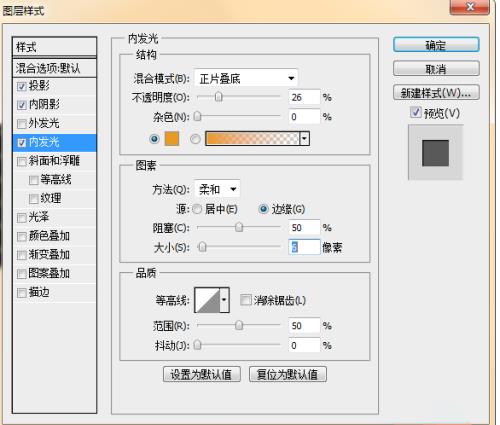Open the gradient picker dropdown arrow
This screenshot has height=425, width=500.
click(x=305, y=139)
